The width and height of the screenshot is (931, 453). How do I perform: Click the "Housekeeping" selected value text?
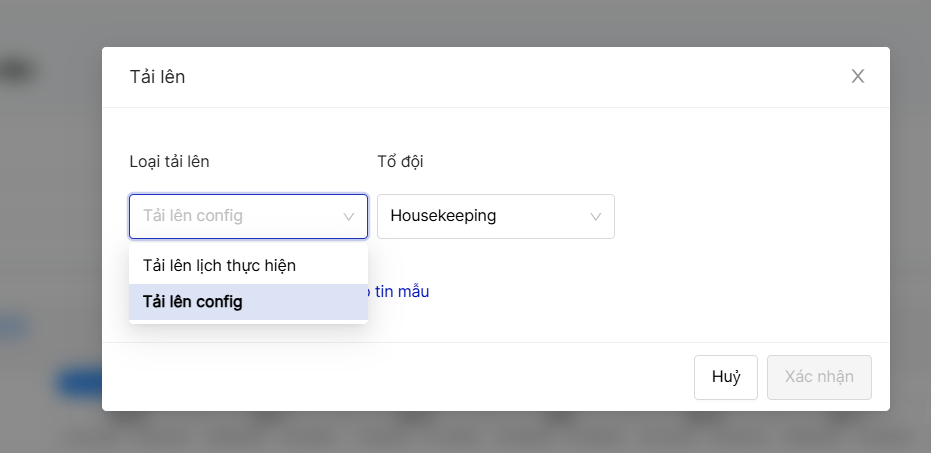(443, 216)
